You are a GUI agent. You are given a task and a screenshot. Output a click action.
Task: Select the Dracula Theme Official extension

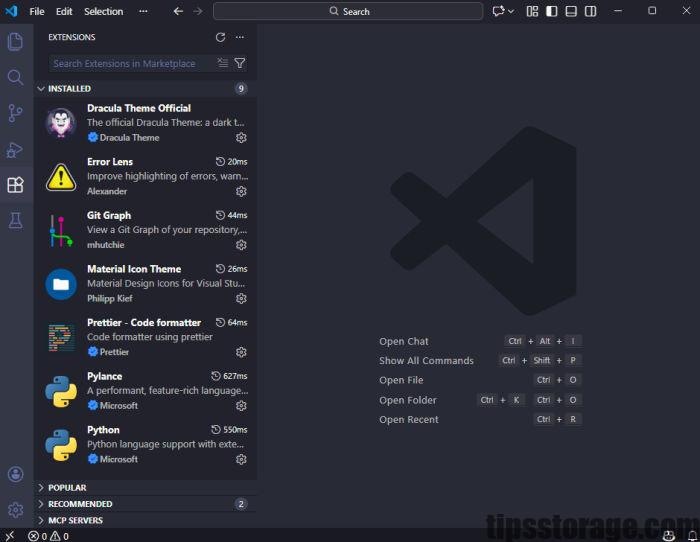pyautogui.click(x=145, y=123)
